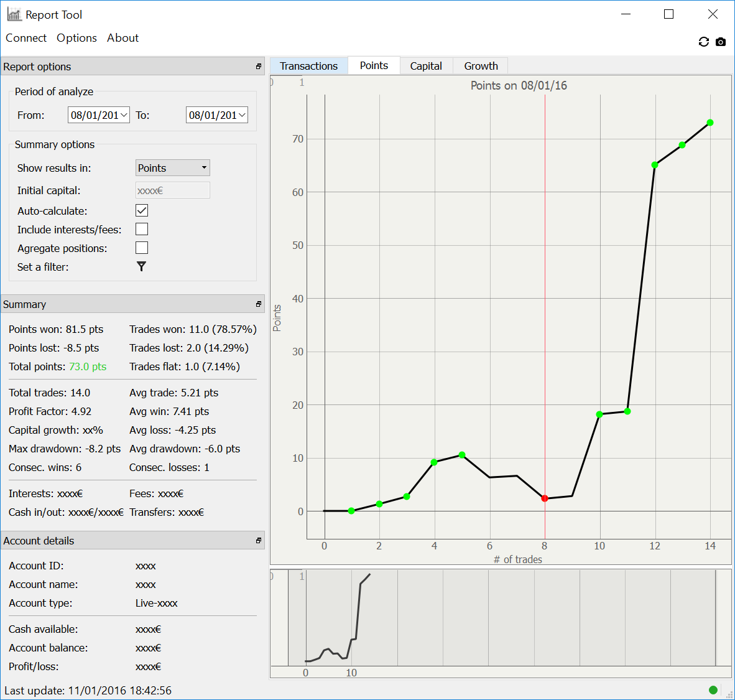
Task: Enable Agregate positions checkbox
Action: [x=142, y=248]
